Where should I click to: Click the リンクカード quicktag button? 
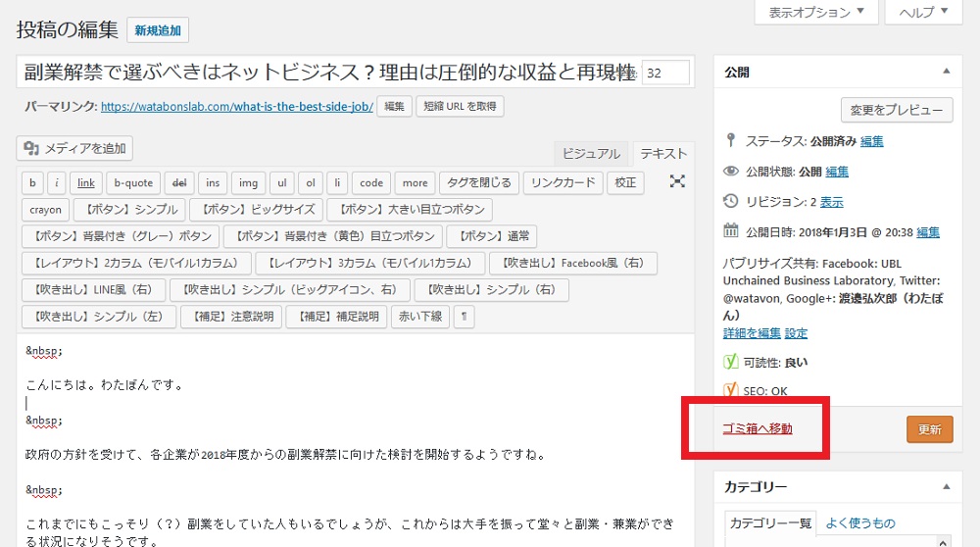click(563, 182)
